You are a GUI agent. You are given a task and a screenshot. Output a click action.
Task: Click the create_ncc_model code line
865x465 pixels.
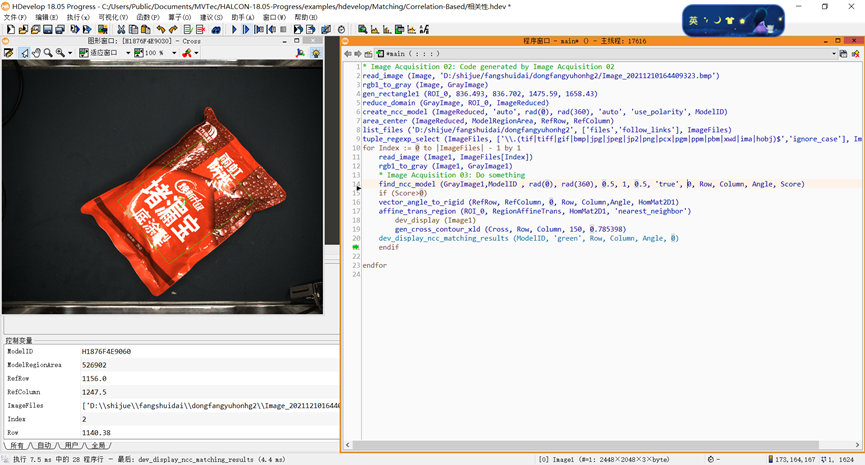(545, 111)
